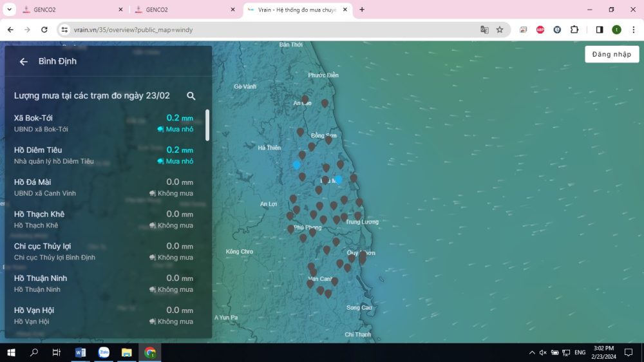Switch to the first GENCO2 tab
The width and height of the screenshot is (644, 362).
coord(71,10)
